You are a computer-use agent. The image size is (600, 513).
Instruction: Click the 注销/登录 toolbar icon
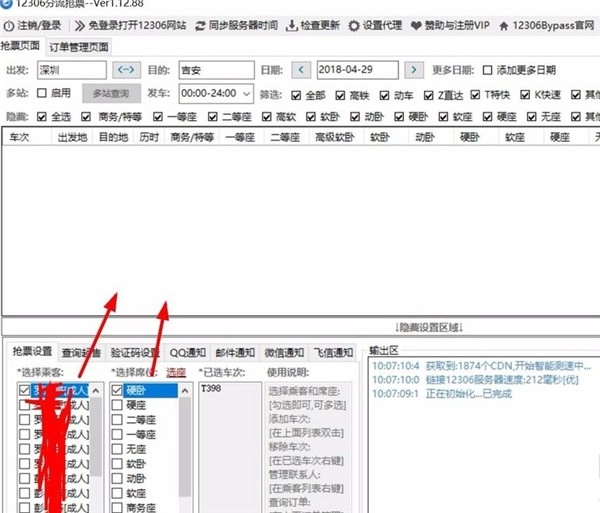(x=10, y=24)
